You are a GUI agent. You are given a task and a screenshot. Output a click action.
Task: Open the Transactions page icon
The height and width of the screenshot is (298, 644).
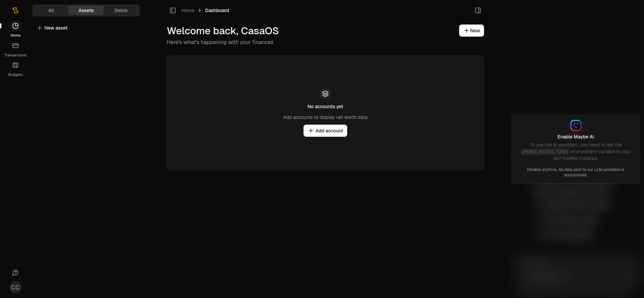(15, 46)
